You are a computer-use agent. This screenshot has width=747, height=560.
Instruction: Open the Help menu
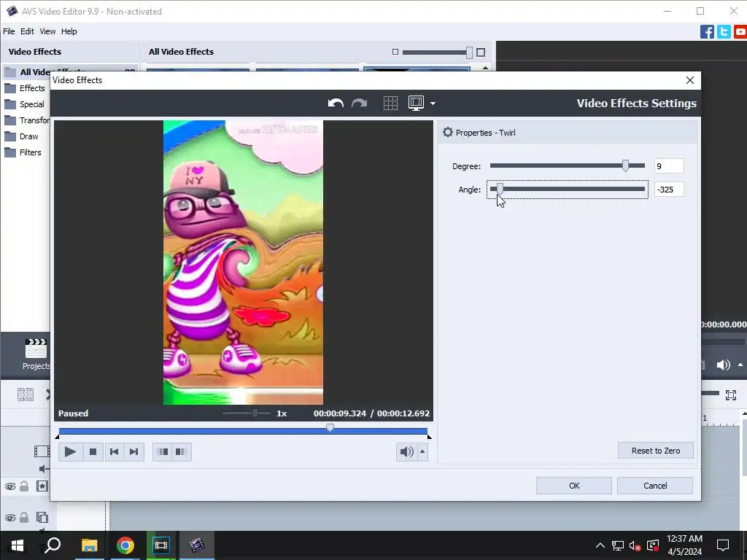point(69,31)
